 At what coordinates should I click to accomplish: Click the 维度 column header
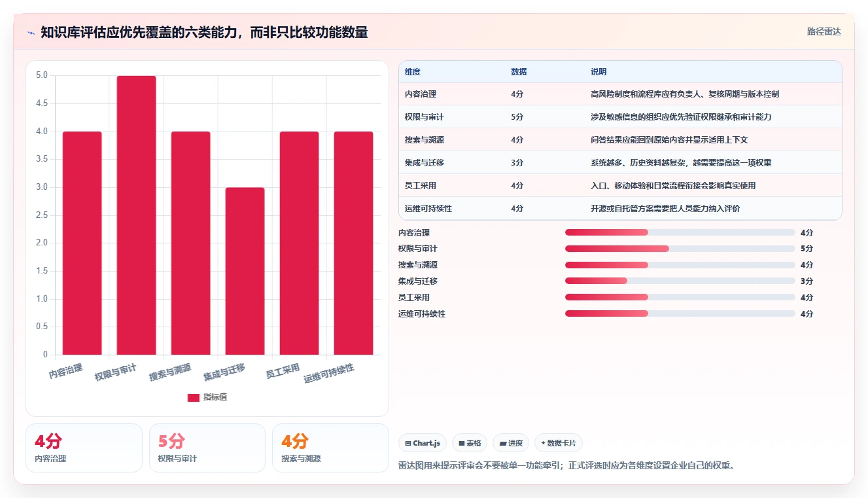click(413, 72)
